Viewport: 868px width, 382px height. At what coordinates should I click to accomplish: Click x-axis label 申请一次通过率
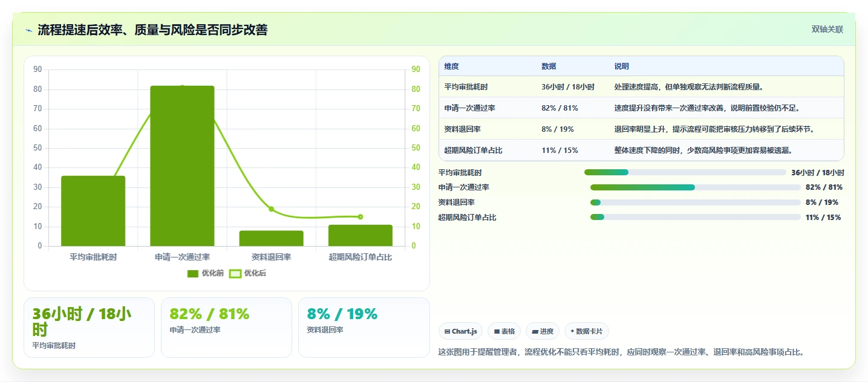point(182,257)
